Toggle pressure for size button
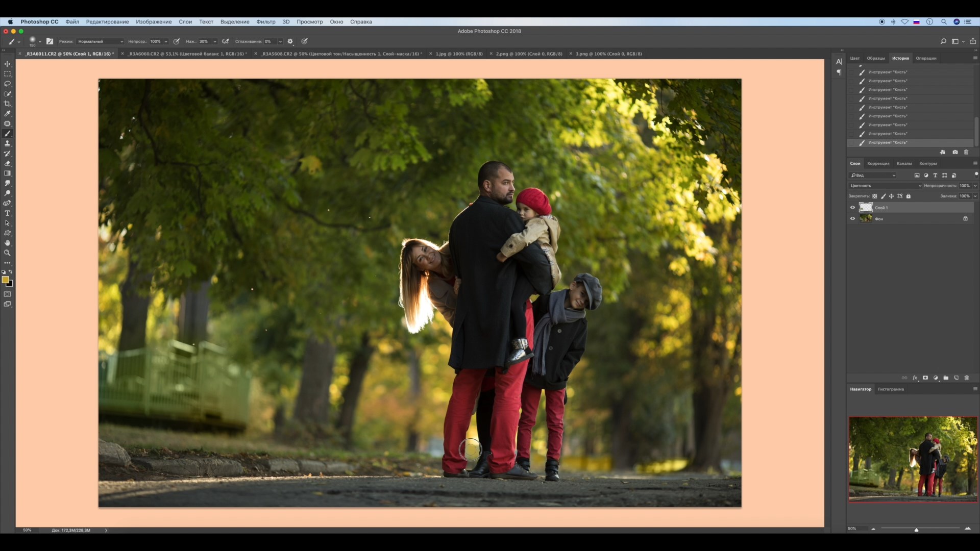 click(304, 41)
